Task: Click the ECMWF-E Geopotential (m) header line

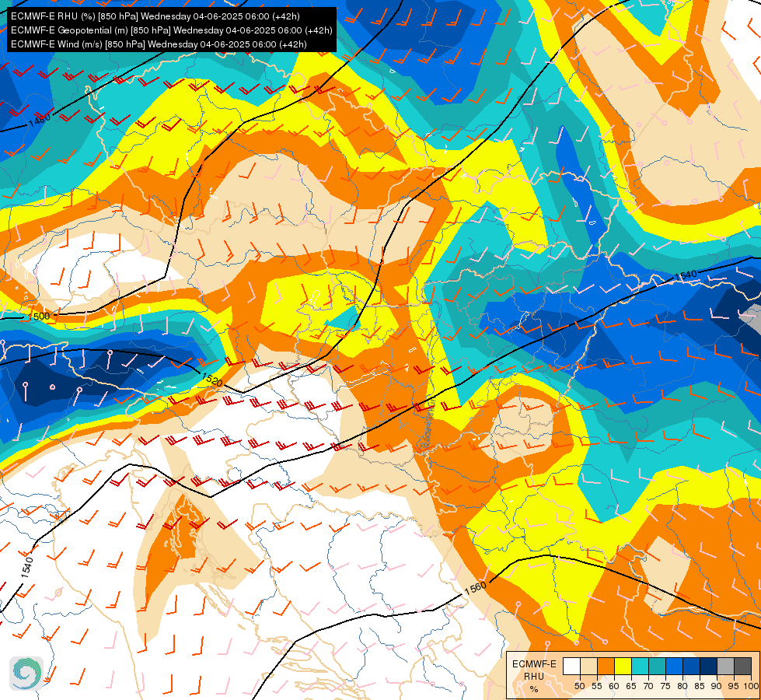Action: 171,30
